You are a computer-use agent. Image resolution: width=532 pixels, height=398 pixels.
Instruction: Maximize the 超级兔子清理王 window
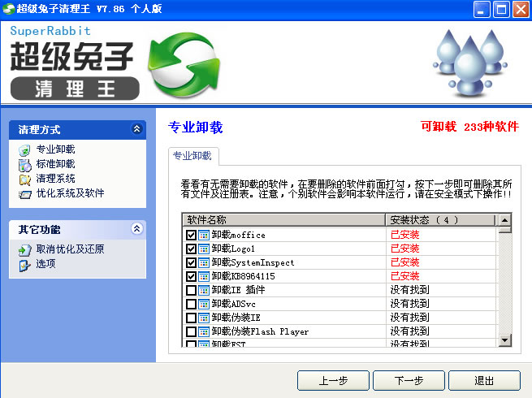click(x=501, y=9)
